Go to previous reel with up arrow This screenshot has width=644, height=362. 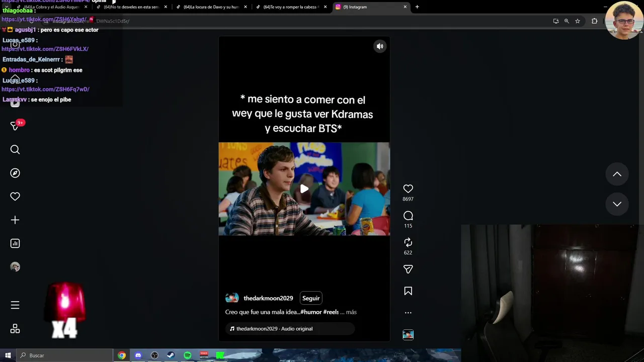coord(617,174)
